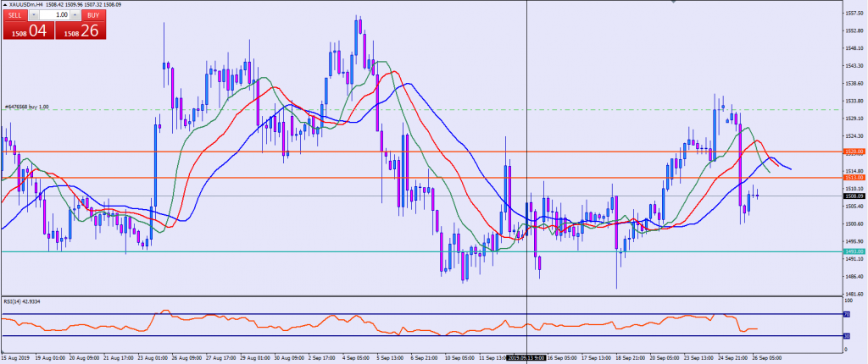Click the 1508 26 buy price tile

(x=81, y=31)
